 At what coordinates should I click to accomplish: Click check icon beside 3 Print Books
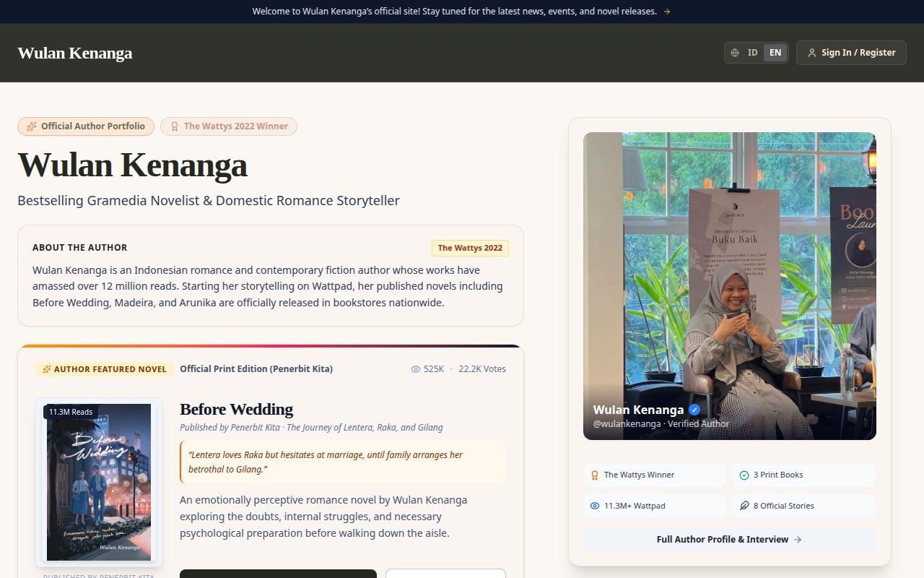(744, 475)
